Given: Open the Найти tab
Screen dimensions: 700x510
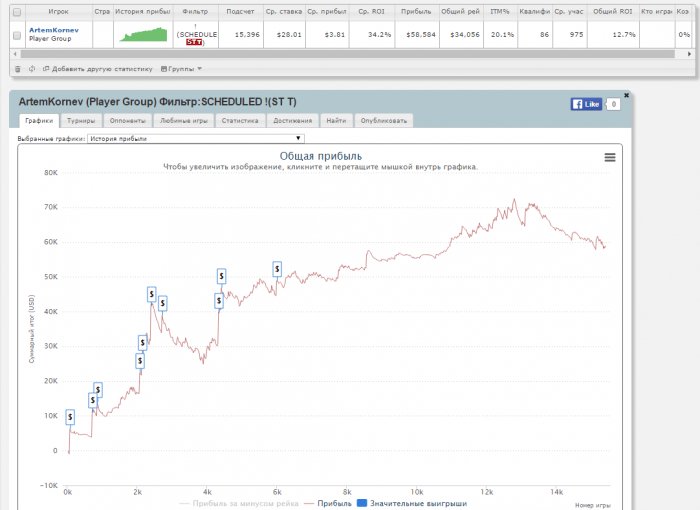Looking at the screenshot, I should [336, 121].
